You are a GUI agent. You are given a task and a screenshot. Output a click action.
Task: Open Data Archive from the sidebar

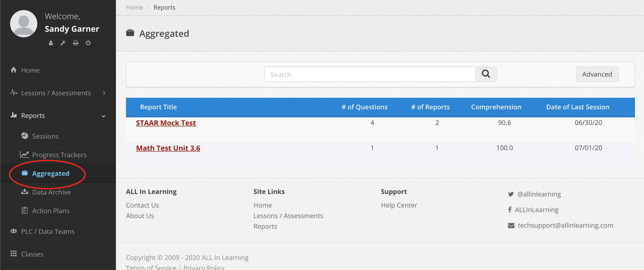pos(51,192)
